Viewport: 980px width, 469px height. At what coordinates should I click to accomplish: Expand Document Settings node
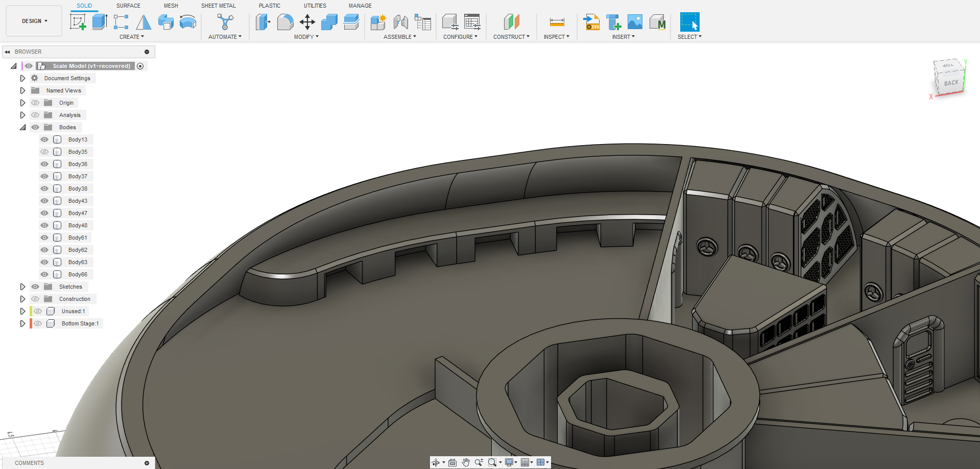(x=22, y=78)
